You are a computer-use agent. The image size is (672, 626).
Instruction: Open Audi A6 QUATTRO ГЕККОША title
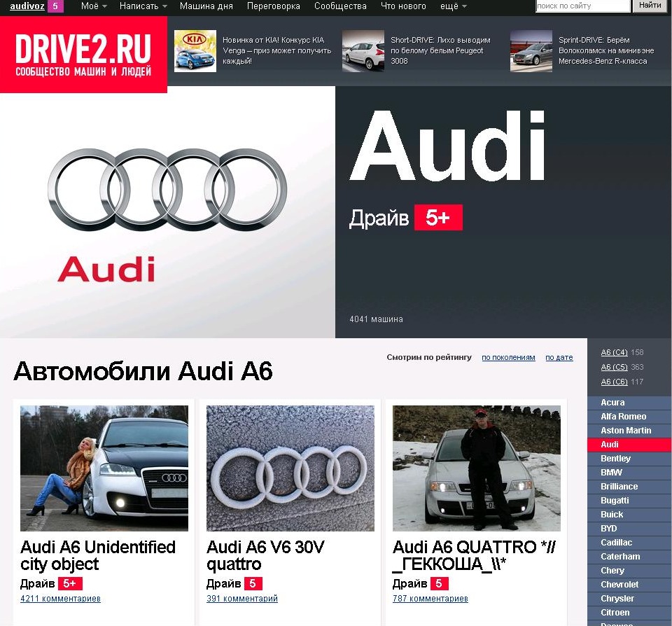474,556
